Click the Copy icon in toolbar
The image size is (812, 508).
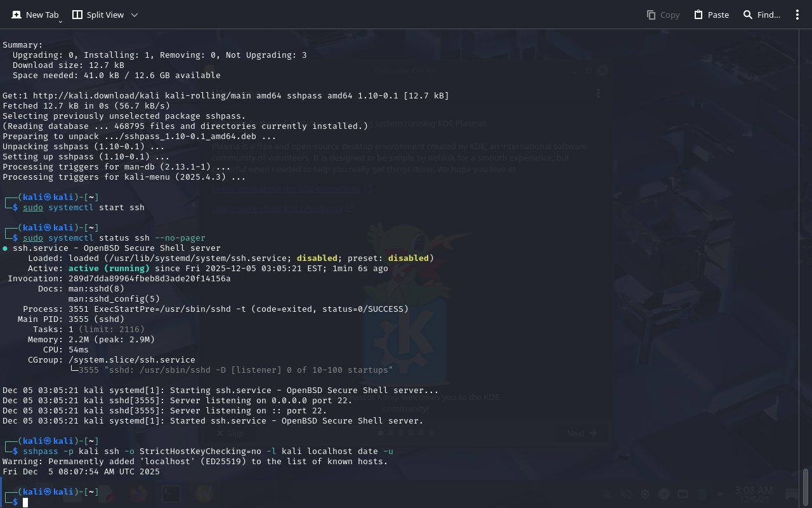pos(652,15)
